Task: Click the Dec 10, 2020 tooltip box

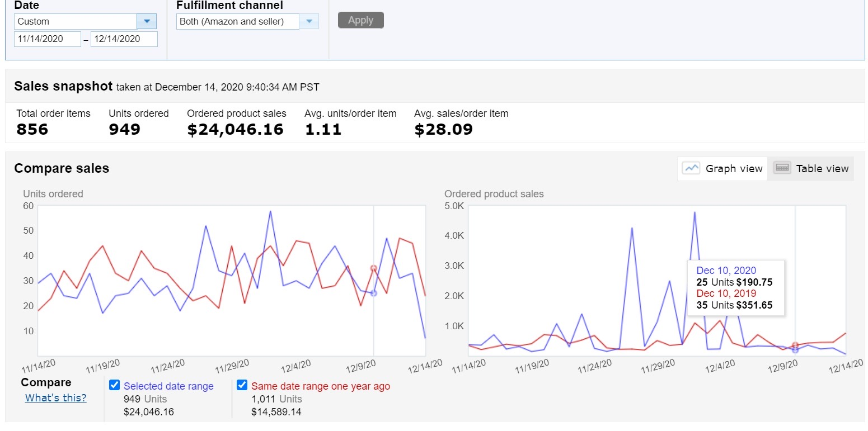Action: 735,287
